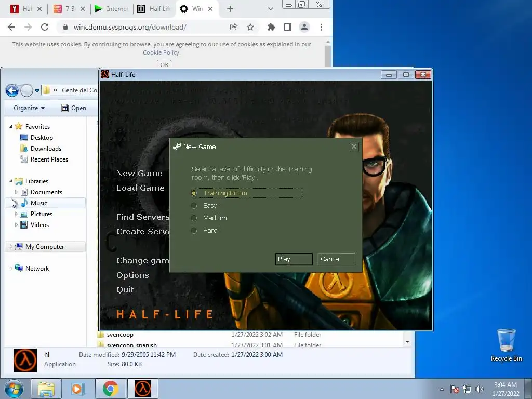532x399 pixels.
Task: Open Explorer recent pages dropdown arrow
Action: tap(37, 90)
